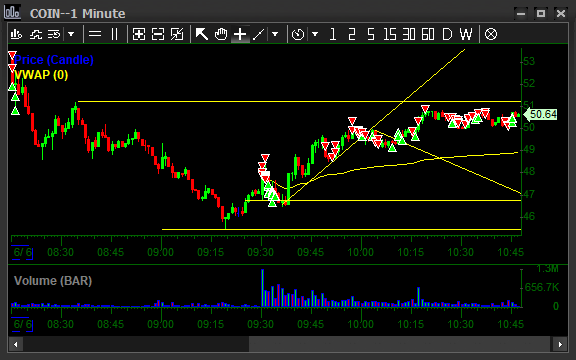Click the zoom out icon
This screenshot has height=360, width=576.
[158, 35]
